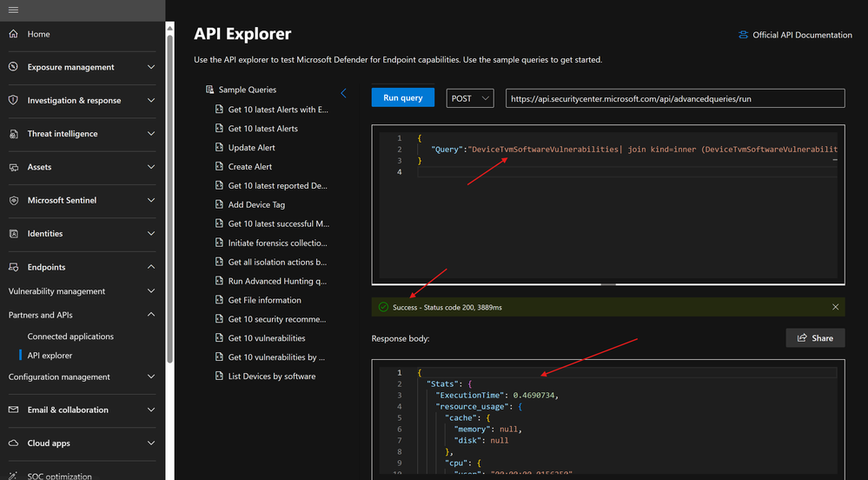Click the hamburger navigation menu icon
Image resolution: width=868 pixels, height=480 pixels.
pyautogui.click(x=13, y=10)
